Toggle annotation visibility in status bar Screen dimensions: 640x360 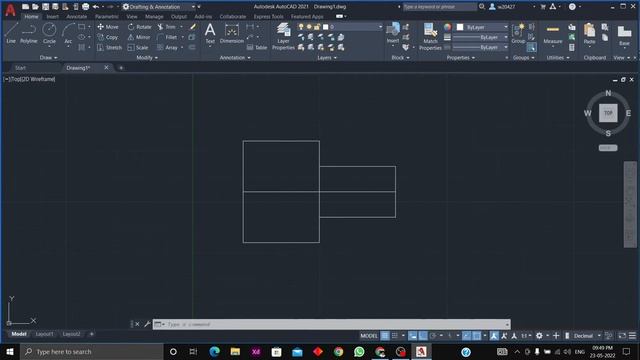coord(494,336)
